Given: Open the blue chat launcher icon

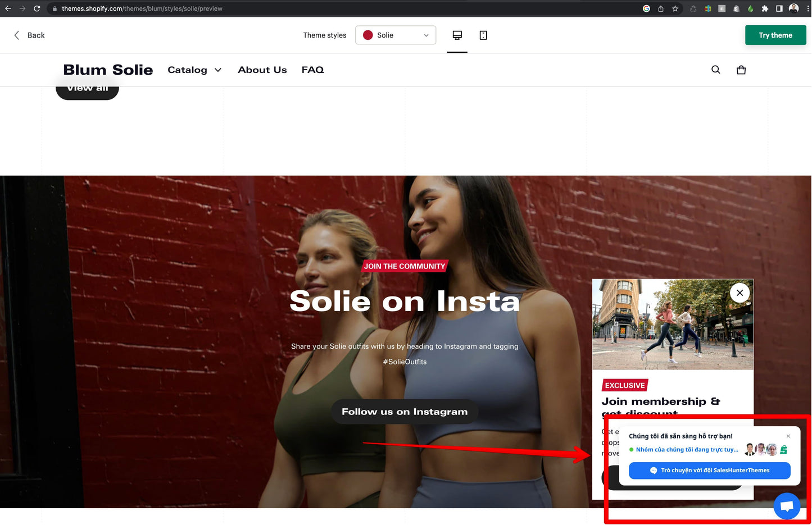Looking at the screenshot, I should pos(786,506).
